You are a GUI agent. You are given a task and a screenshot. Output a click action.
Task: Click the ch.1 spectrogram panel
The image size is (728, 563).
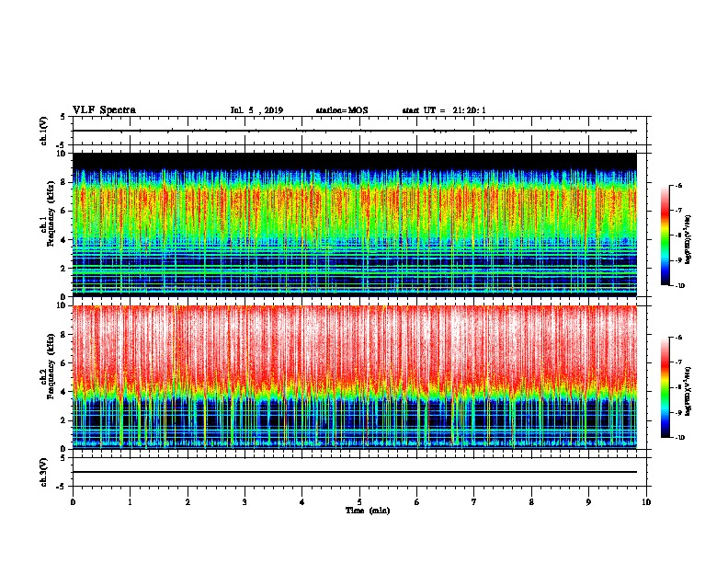[355, 224]
